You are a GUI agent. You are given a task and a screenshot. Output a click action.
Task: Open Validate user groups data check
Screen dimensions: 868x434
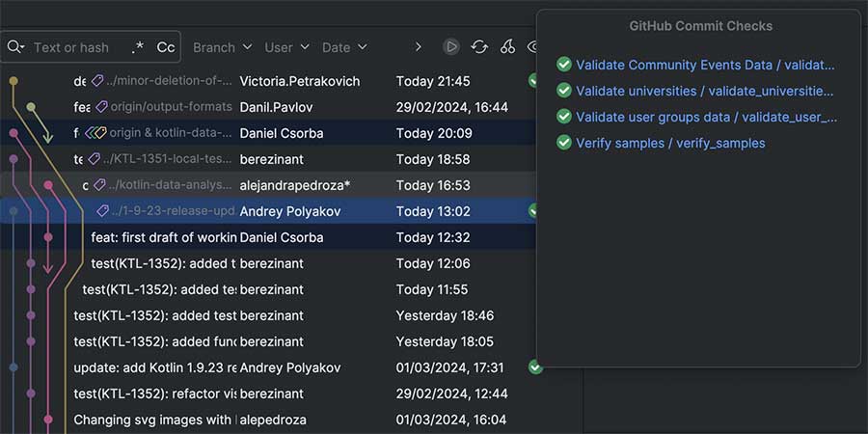click(x=706, y=117)
